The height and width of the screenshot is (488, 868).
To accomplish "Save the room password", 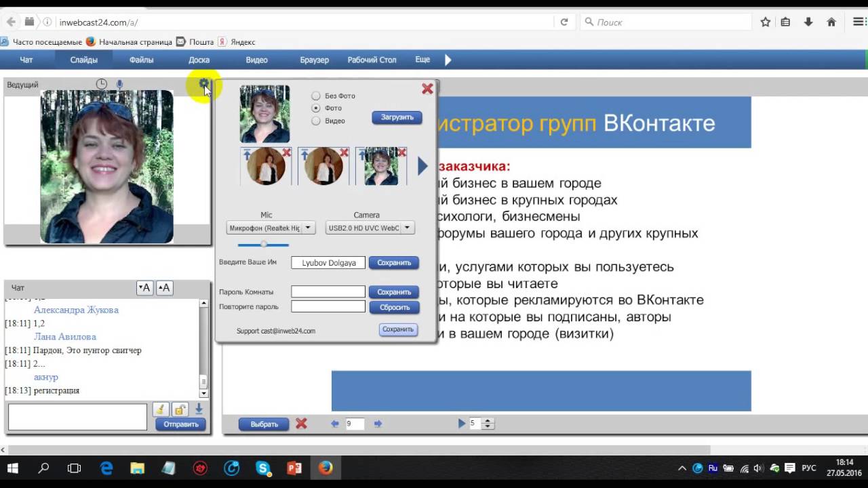I will coord(394,292).
